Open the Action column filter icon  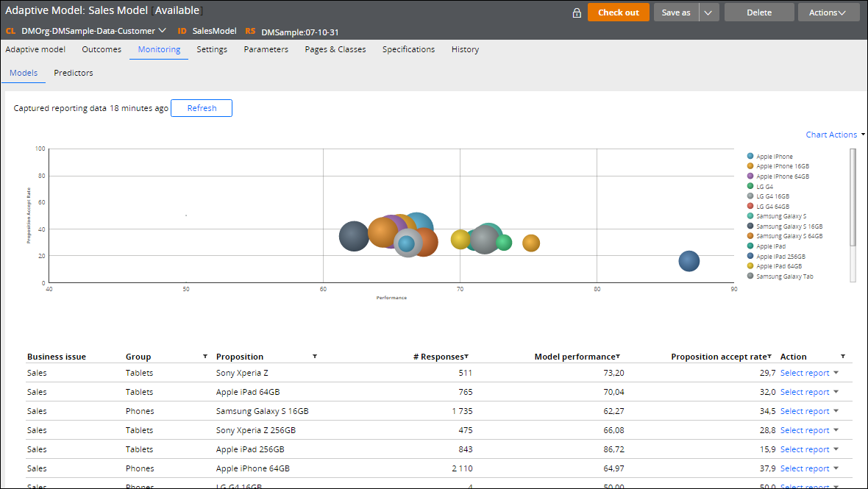coord(843,357)
